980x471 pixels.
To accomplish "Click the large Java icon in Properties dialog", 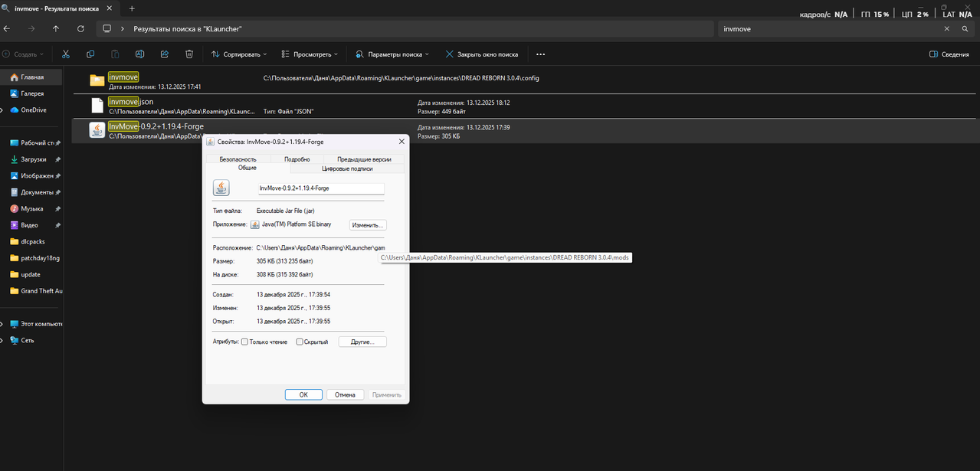I will (x=221, y=188).
